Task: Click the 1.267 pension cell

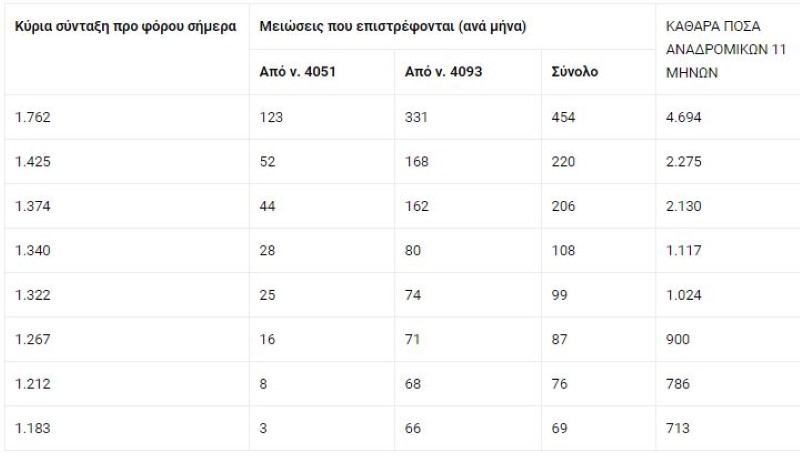Action: (x=33, y=340)
